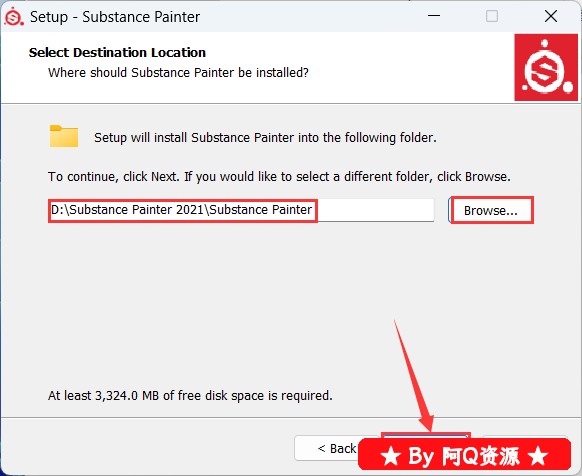Click the greyed-out maximize button
This screenshot has height=476, width=582.
(x=492, y=16)
